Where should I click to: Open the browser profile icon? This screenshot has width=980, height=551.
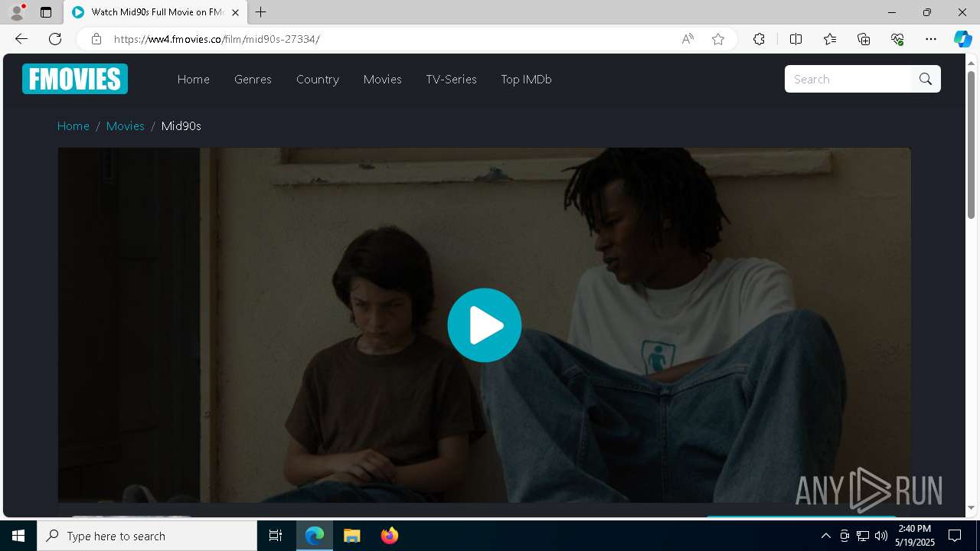click(x=17, y=12)
